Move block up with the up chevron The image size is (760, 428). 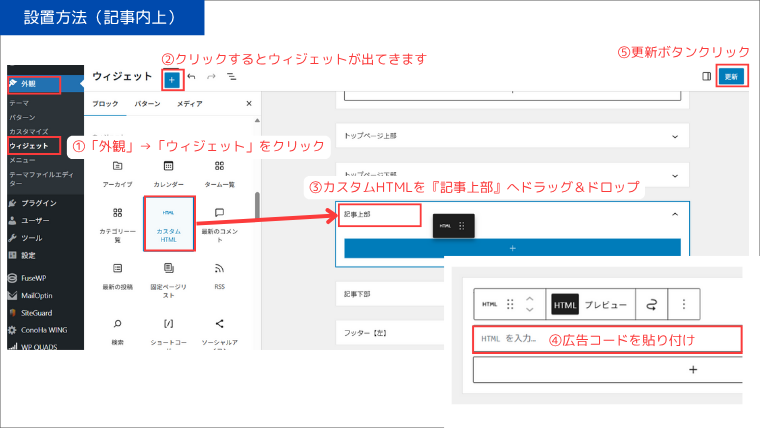click(x=530, y=299)
